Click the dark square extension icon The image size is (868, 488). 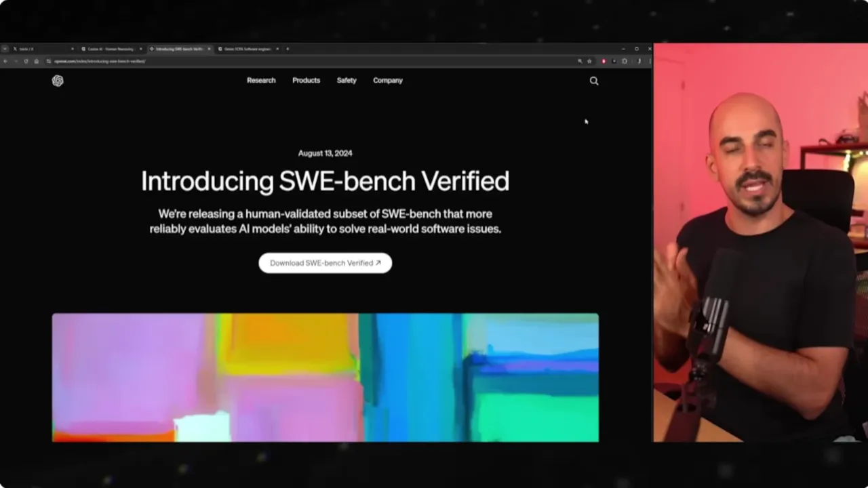coord(614,61)
